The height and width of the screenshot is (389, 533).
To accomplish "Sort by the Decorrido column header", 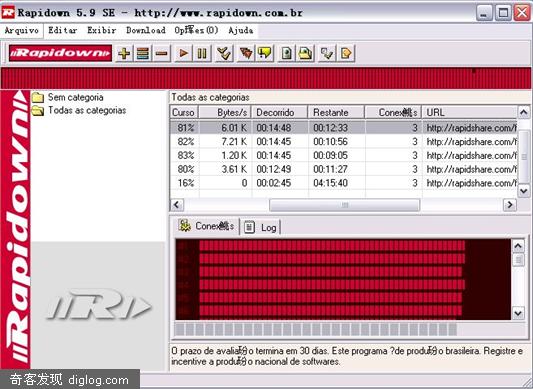I will tap(279, 112).
